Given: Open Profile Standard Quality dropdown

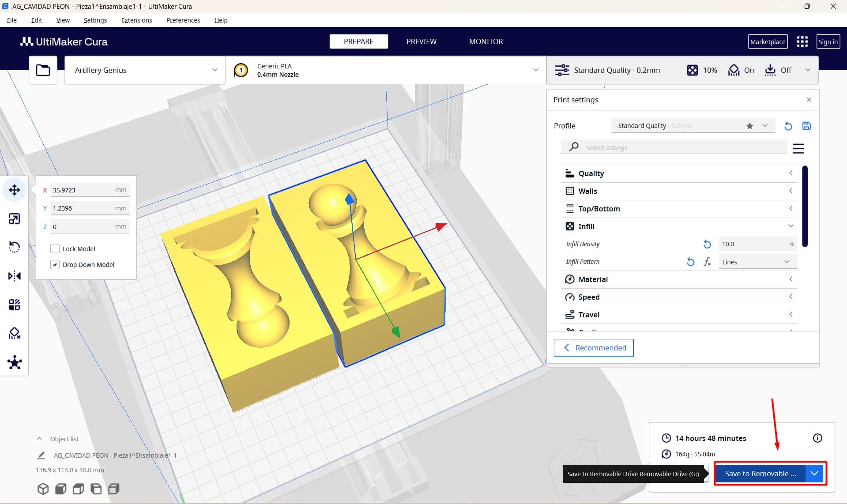Looking at the screenshot, I should click(x=693, y=126).
